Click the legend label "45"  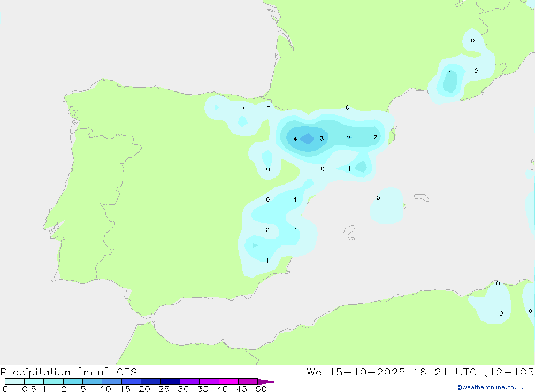242,389
